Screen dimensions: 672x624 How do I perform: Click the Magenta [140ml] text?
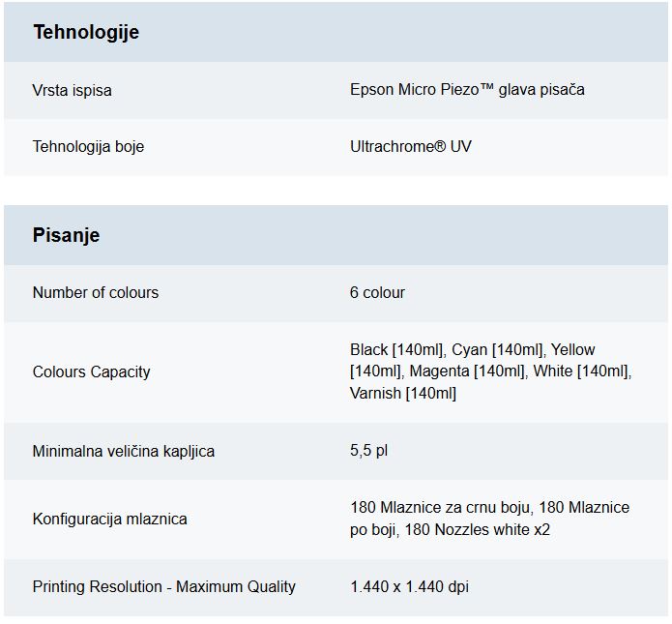(467, 371)
